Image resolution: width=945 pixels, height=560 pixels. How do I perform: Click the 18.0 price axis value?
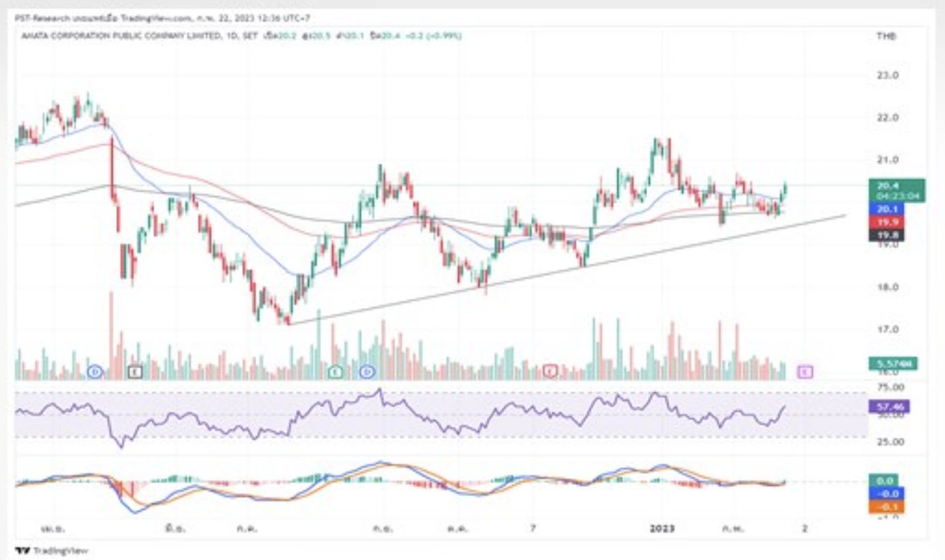point(887,287)
